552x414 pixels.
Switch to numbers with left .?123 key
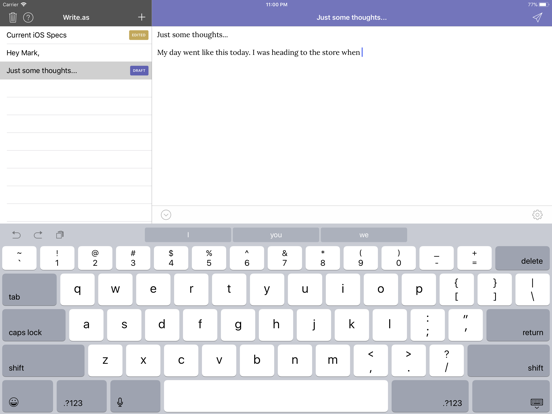[82, 396]
